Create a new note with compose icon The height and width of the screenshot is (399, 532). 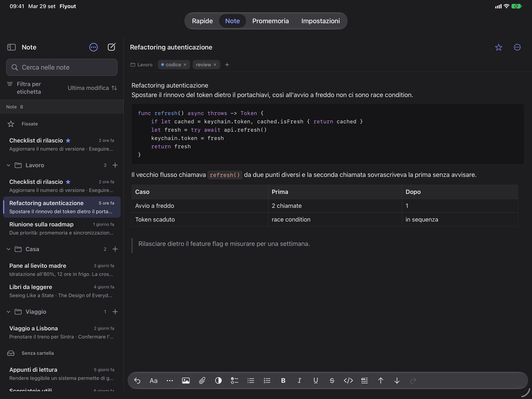(x=111, y=47)
